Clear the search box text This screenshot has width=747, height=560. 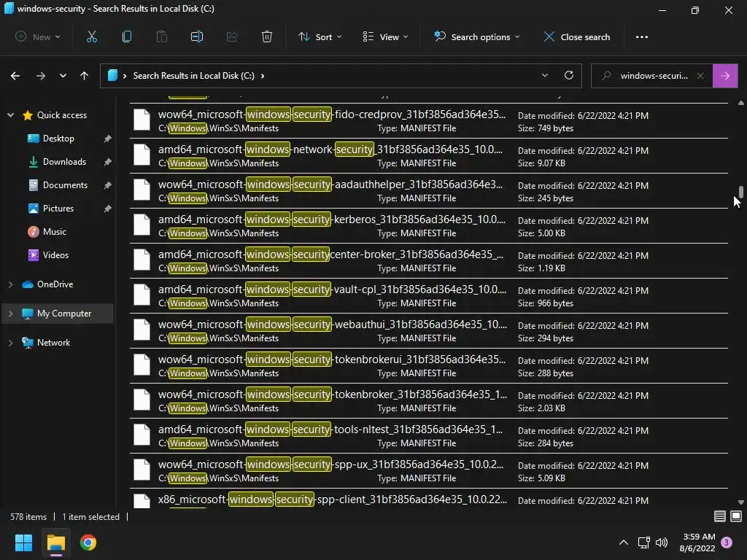coord(700,76)
